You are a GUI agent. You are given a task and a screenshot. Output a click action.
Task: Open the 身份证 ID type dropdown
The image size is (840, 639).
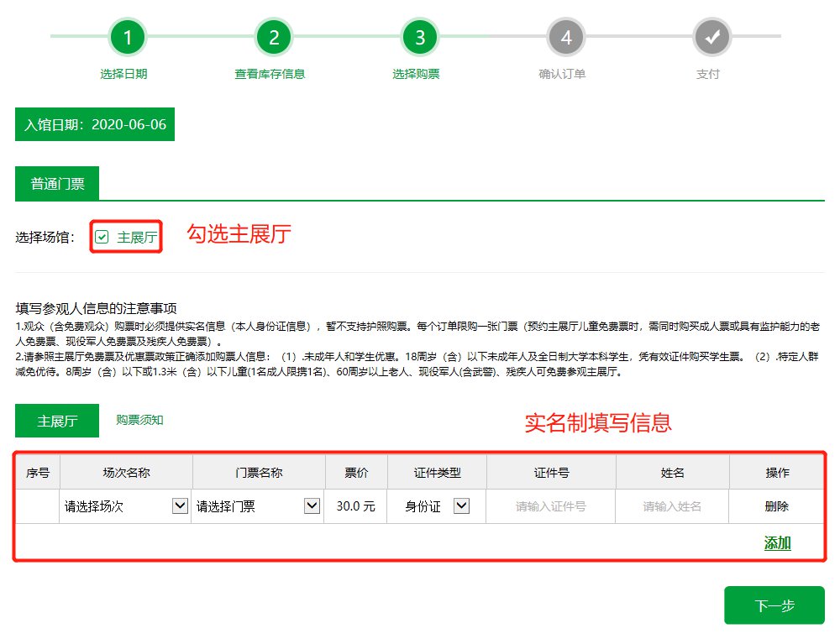click(x=437, y=506)
